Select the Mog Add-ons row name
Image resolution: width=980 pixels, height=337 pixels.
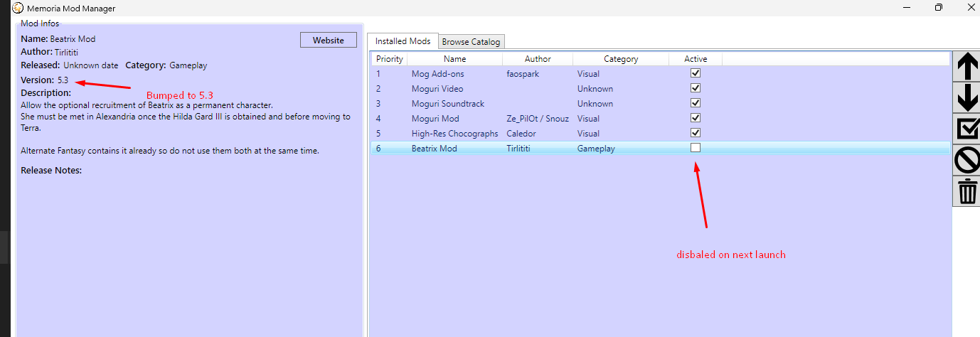(438, 74)
